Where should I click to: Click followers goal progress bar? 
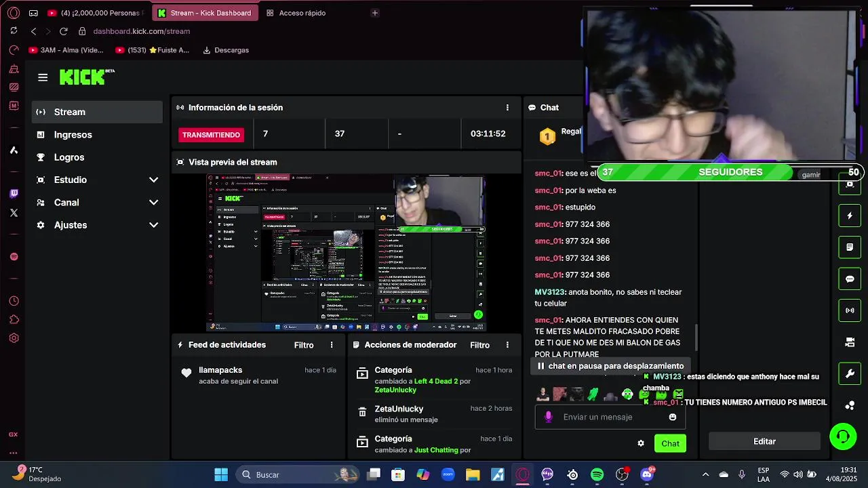point(731,172)
